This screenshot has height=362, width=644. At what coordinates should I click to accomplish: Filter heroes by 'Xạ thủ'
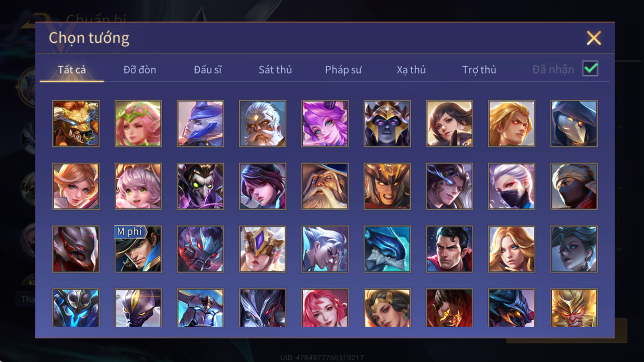pyautogui.click(x=411, y=70)
